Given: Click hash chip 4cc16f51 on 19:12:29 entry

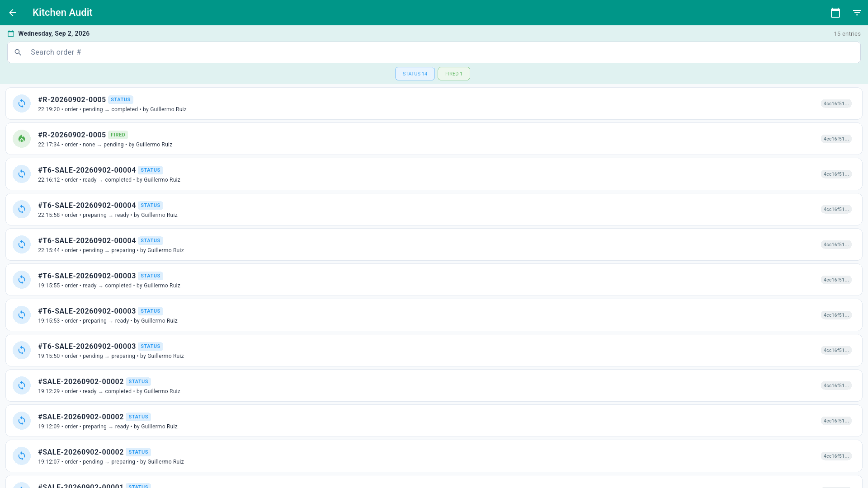Looking at the screenshot, I should tap(836, 385).
